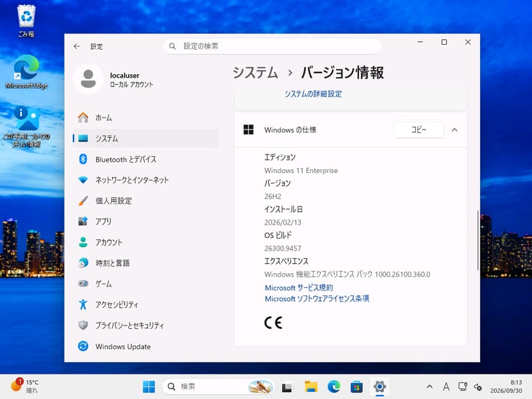
Task: Open the clock showing 8:13
Action: 506,386
